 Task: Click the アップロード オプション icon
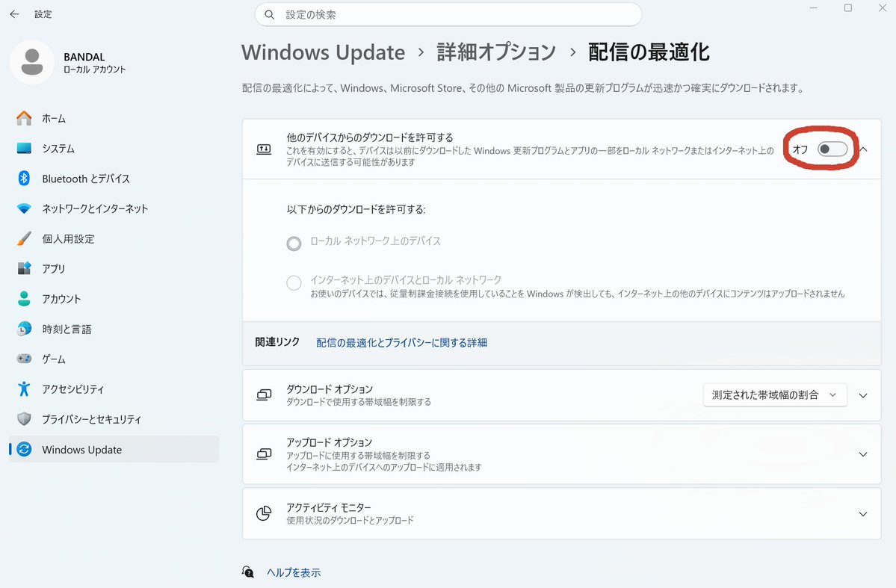click(x=264, y=454)
